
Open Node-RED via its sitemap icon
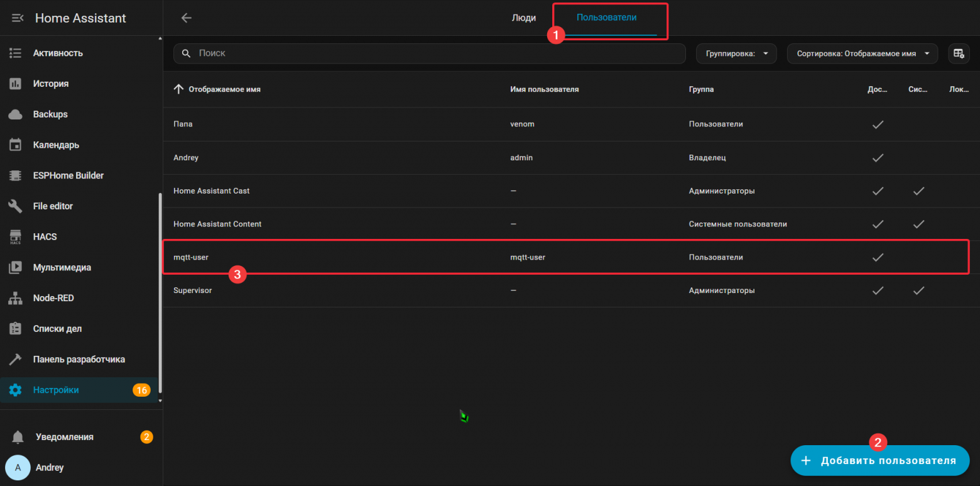click(x=16, y=298)
